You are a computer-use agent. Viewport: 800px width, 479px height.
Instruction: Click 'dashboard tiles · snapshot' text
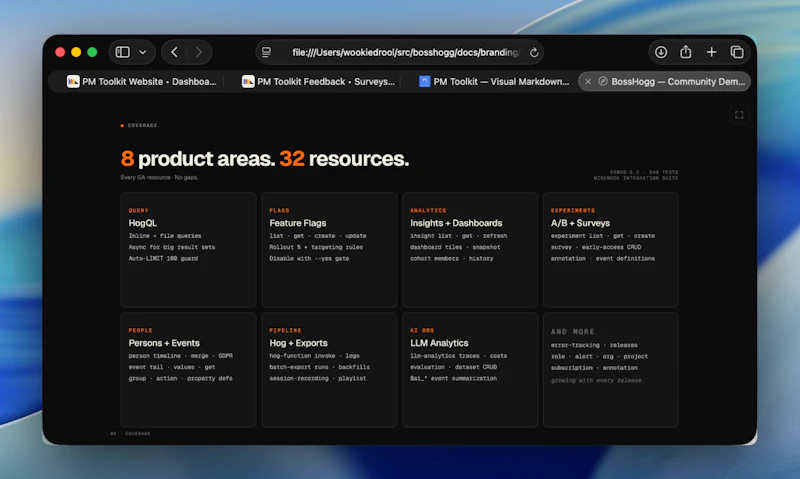coord(455,247)
